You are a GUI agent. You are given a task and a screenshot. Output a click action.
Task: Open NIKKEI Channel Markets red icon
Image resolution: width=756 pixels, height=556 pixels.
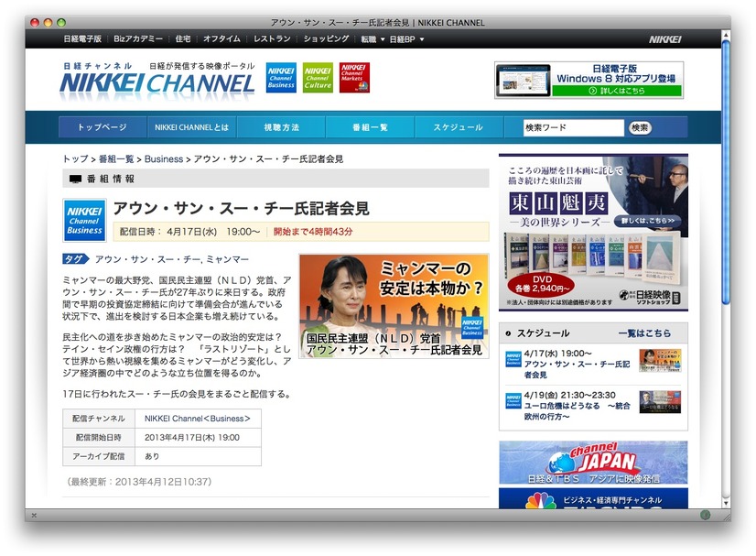pos(354,78)
